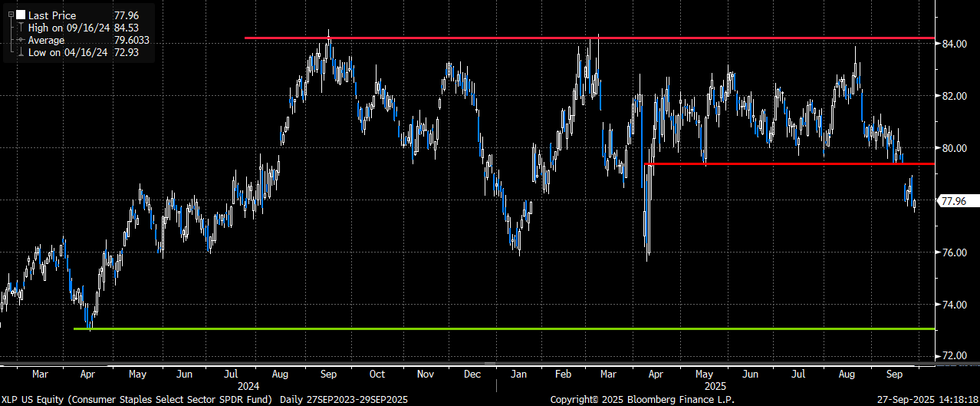Select the 'Last Price' legend label
This screenshot has width=980, height=406.
click(x=51, y=15)
